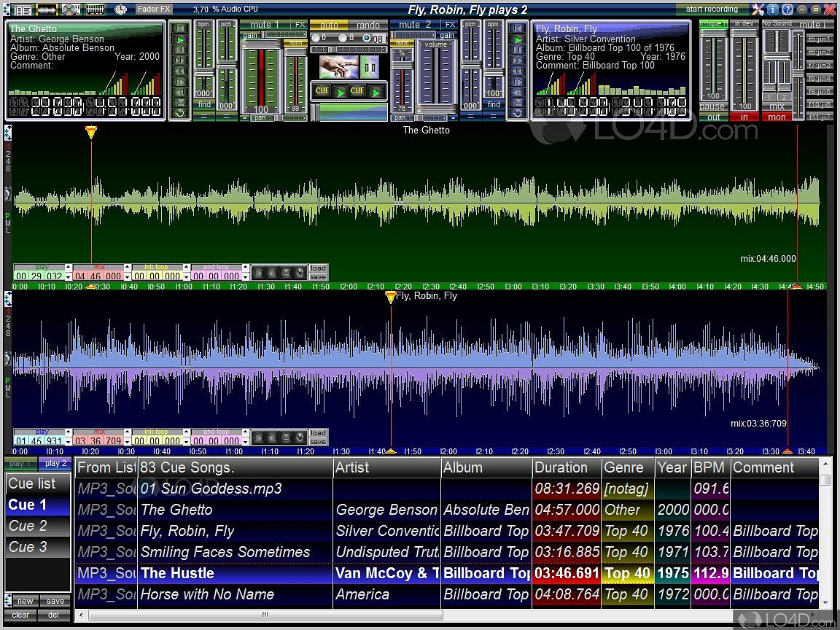
Task: Open help with the question mark icon
Action: pos(787,9)
